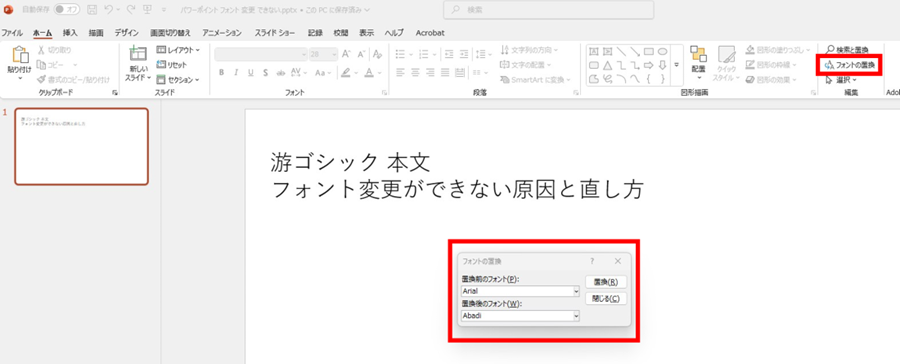Select the oval shape in shapes gallery
Screen dimensions: 900x364
pyautogui.click(x=662, y=51)
